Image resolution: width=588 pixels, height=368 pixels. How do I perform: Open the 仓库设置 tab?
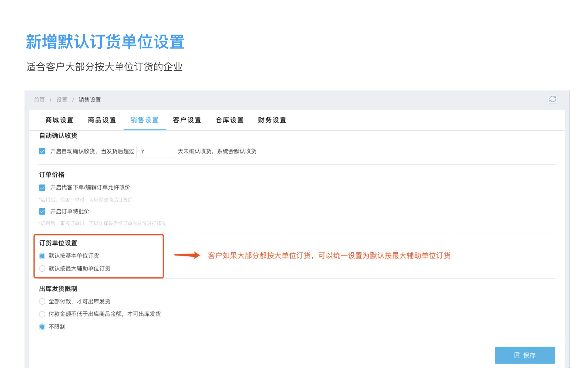tap(230, 120)
